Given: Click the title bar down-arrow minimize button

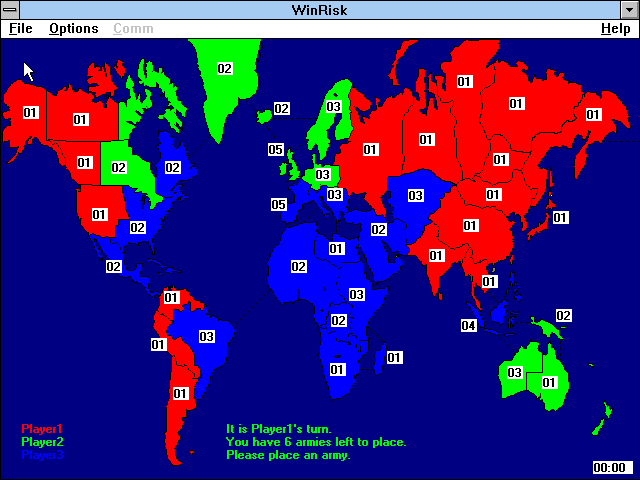Looking at the screenshot, I should click(629, 10).
